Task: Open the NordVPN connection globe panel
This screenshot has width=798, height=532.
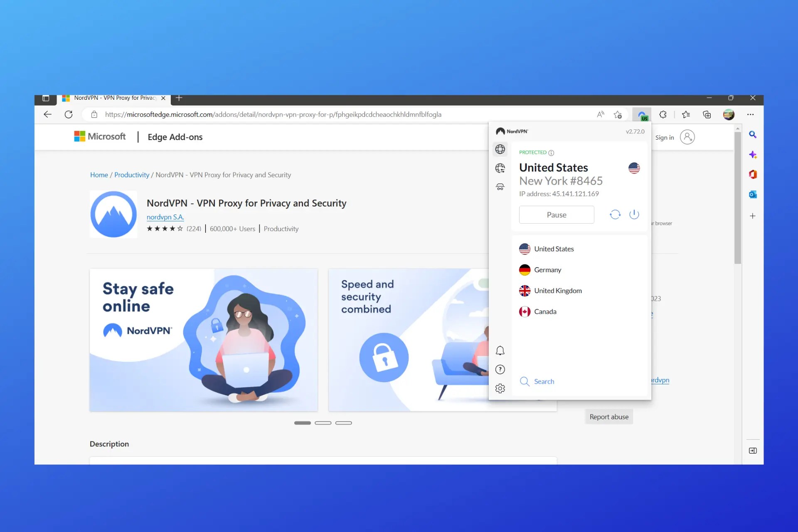Action: click(x=500, y=149)
